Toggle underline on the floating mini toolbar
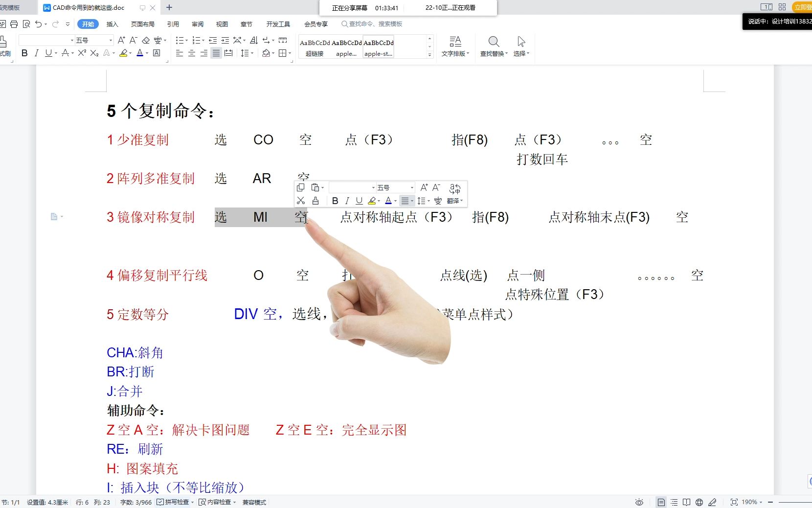The height and width of the screenshot is (508, 812). point(359,201)
